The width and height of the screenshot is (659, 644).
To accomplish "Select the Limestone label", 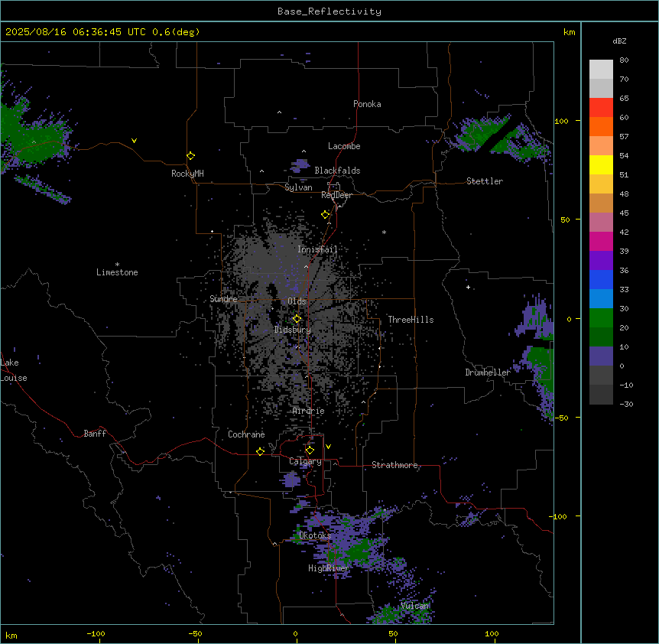I will 117,272.
